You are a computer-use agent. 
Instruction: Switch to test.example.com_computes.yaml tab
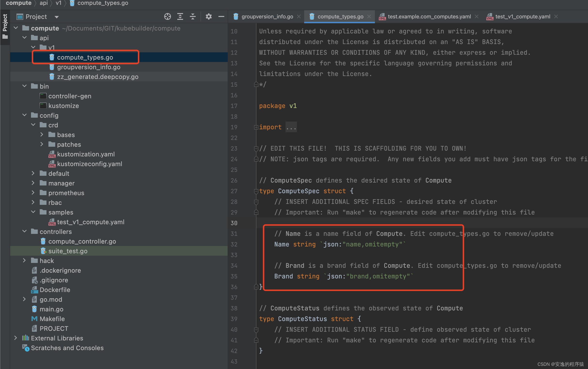(x=429, y=17)
